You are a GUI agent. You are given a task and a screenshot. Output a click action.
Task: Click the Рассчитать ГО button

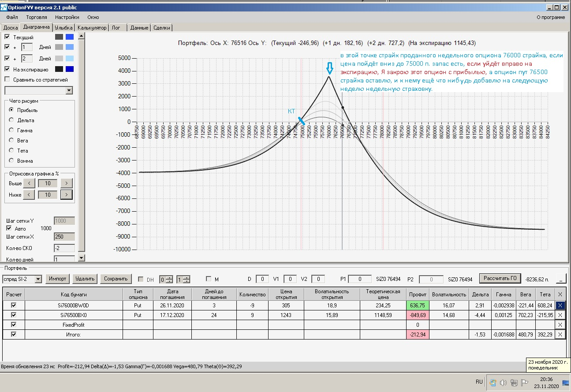tap(500, 278)
